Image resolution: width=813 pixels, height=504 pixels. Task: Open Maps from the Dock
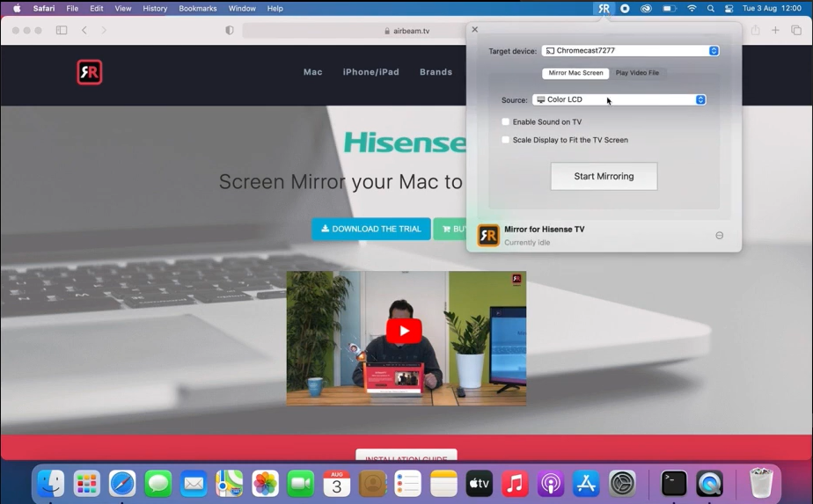(x=229, y=484)
